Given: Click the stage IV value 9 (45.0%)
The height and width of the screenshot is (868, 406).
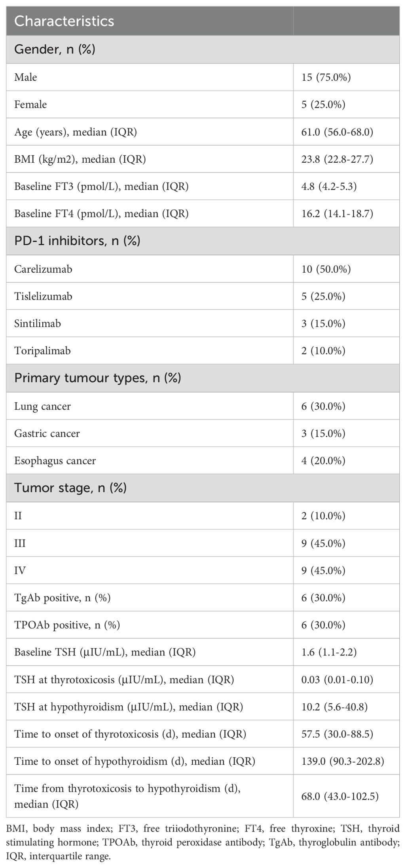Looking at the screenshot, I should click(x=323, y=570).
